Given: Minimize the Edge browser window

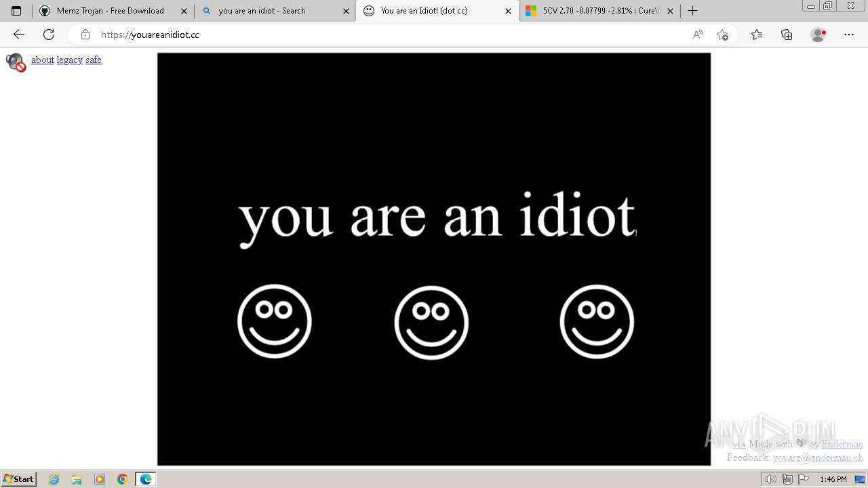Looking at the screenshot, I should 811,5.
